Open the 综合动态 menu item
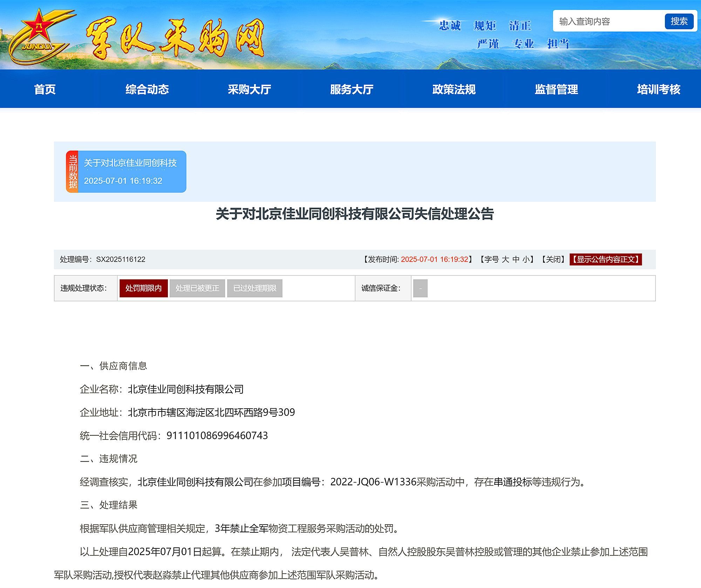701x588 pixels. pos(147,89)
